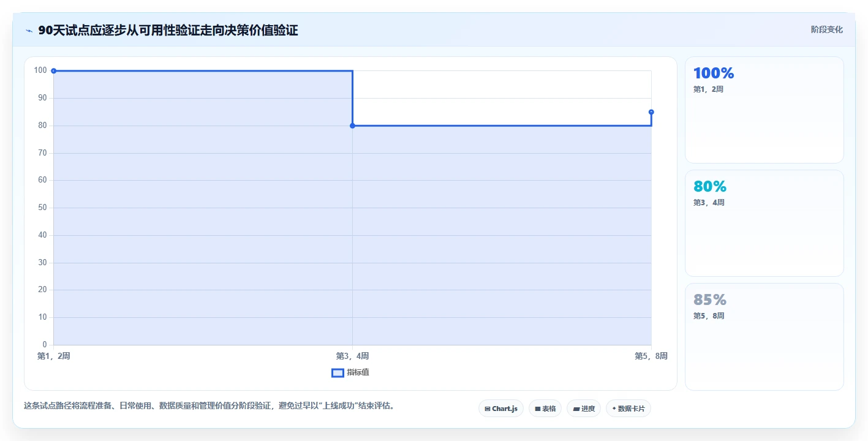Click x-axis label 第3，4周
Screen dimensions: 868x441
(352, 356)
